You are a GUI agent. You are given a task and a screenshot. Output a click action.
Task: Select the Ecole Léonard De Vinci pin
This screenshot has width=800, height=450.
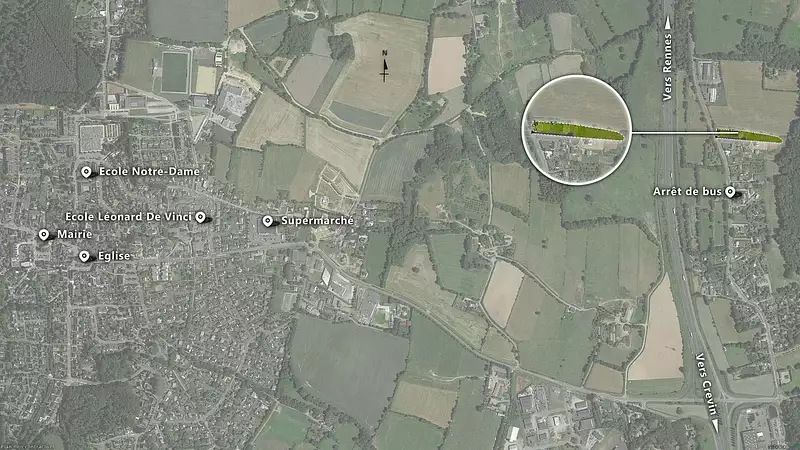(x=201, y=217)
